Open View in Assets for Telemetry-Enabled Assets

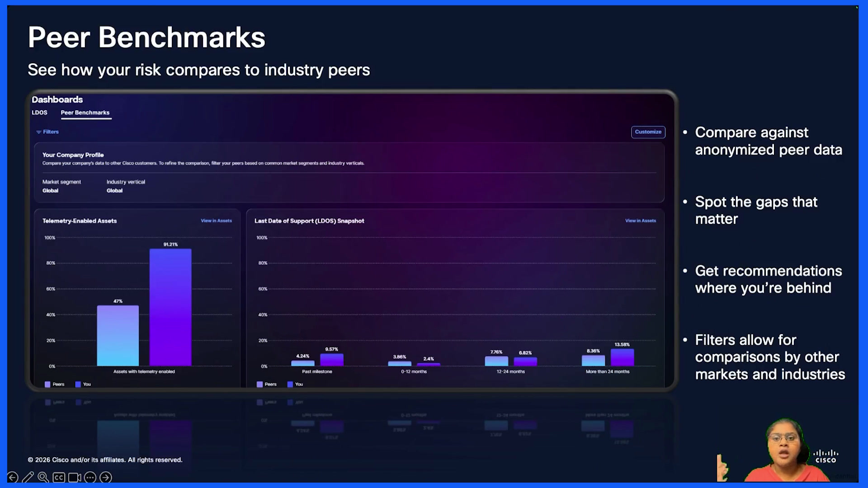[x=216, y=221]
